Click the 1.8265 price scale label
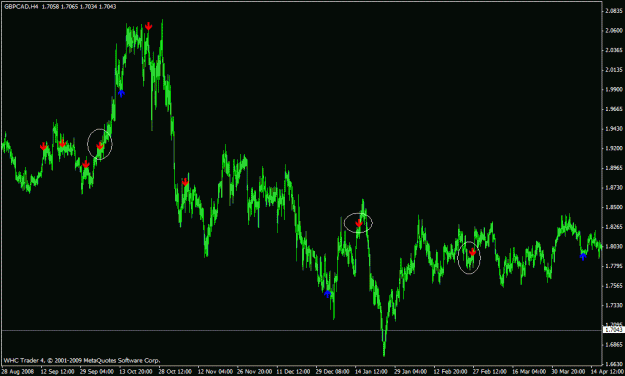 point(614,227)
